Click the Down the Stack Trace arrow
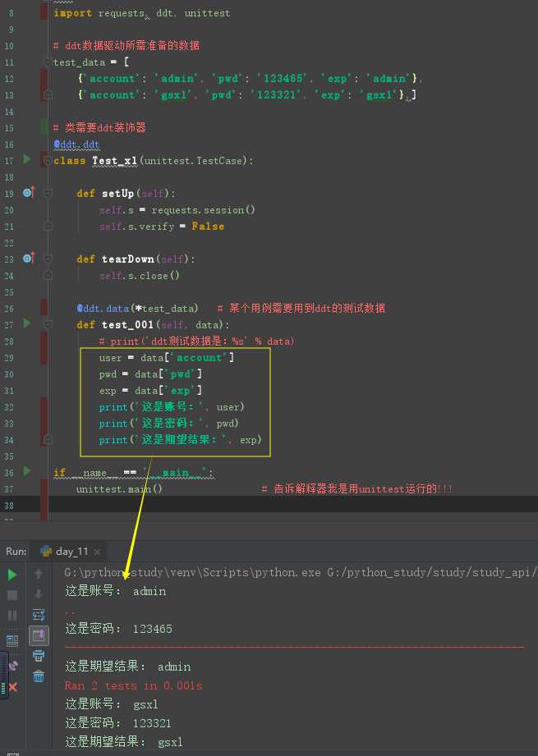 [39, 594]
